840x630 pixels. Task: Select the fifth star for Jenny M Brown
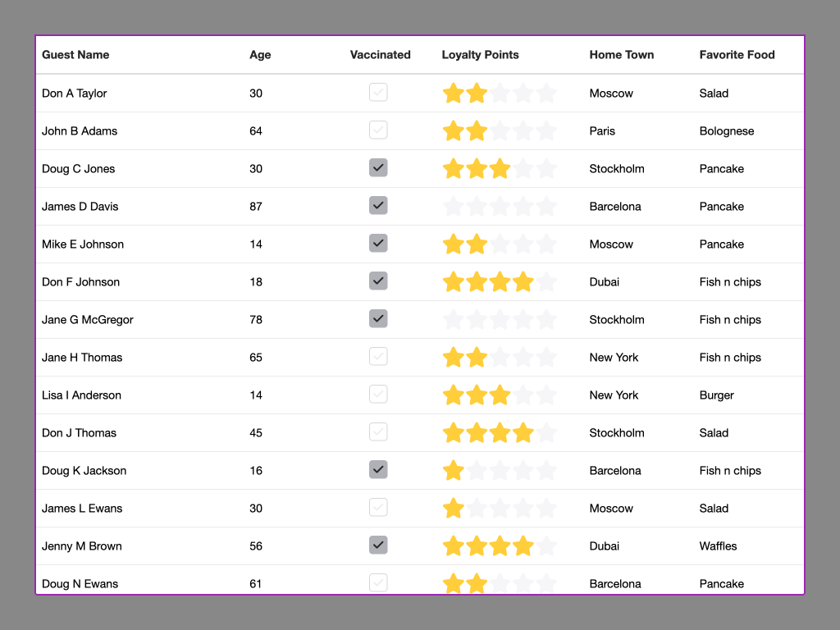546,546
